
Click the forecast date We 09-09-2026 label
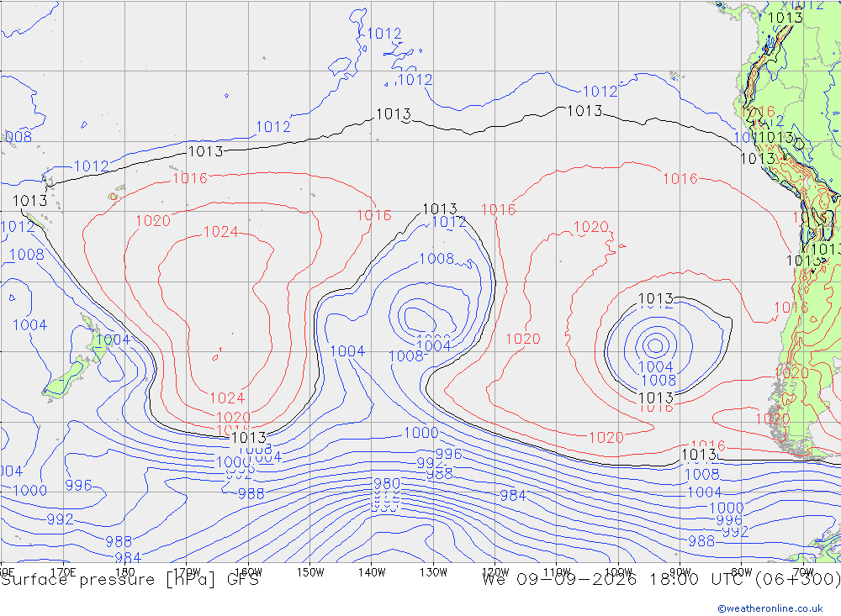coord(559,580)
